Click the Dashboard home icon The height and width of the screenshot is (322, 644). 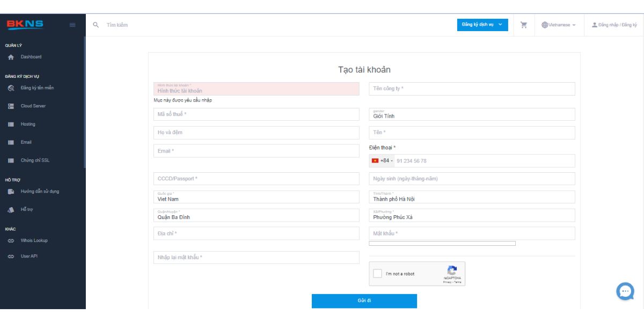point(11,57)
